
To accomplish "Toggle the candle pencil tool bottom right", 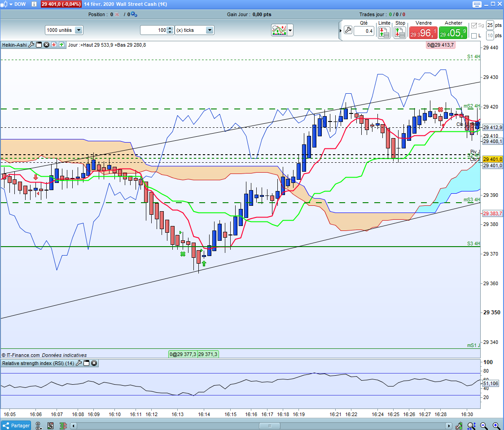I will 459,426.
